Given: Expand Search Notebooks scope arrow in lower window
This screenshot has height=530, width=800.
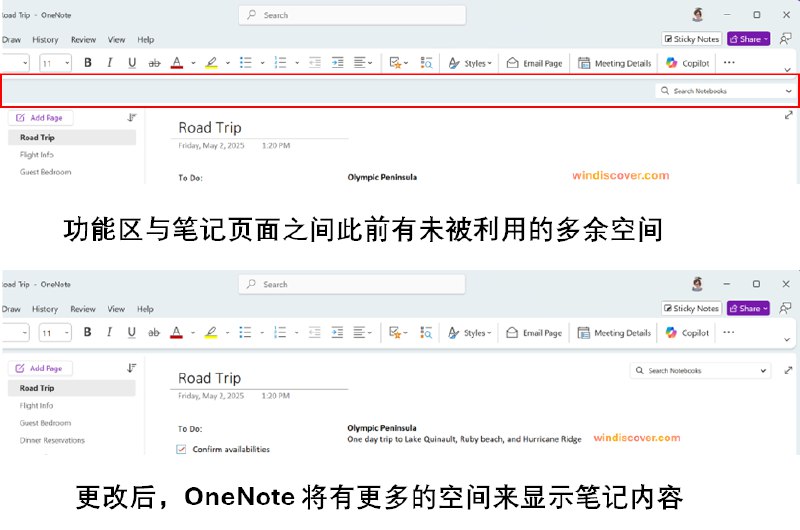Looking at the screenshot, I should 763,371.
